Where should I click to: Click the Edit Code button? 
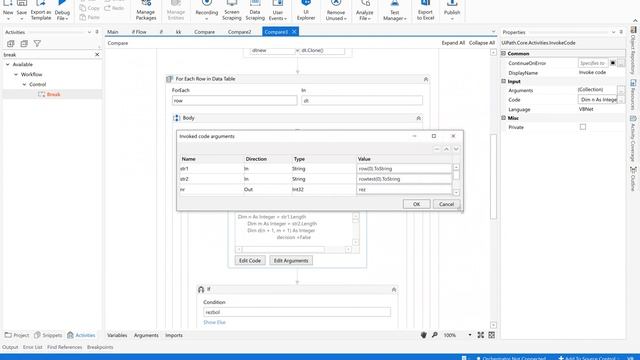coord(250,260)
